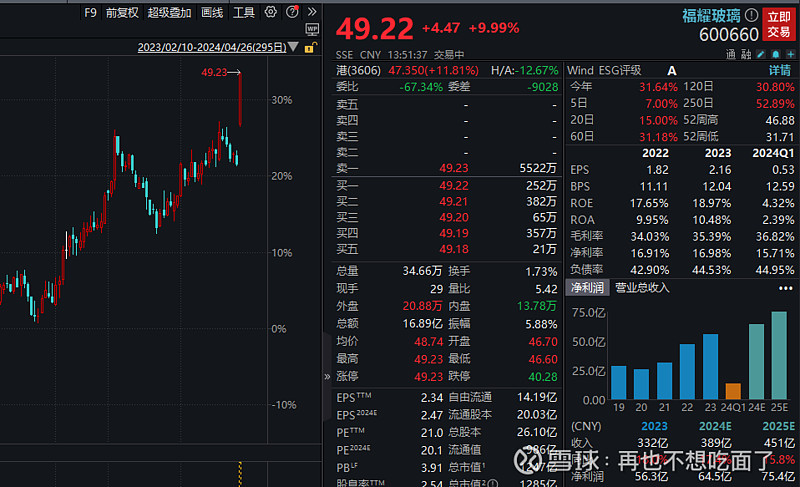Open the 工具 tools menu
This screenshot has height=487, width=800.
pyautogui.click(x=244, y=12)
